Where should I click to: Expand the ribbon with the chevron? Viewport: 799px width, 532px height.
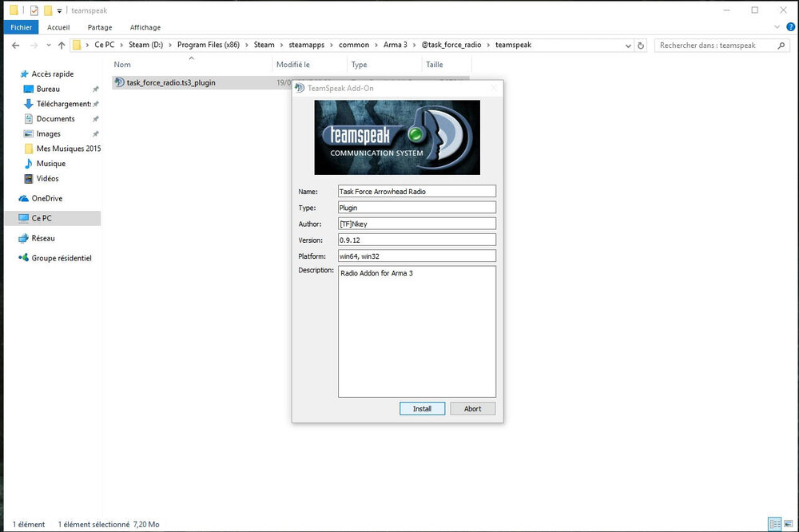(x=777, y=27)
